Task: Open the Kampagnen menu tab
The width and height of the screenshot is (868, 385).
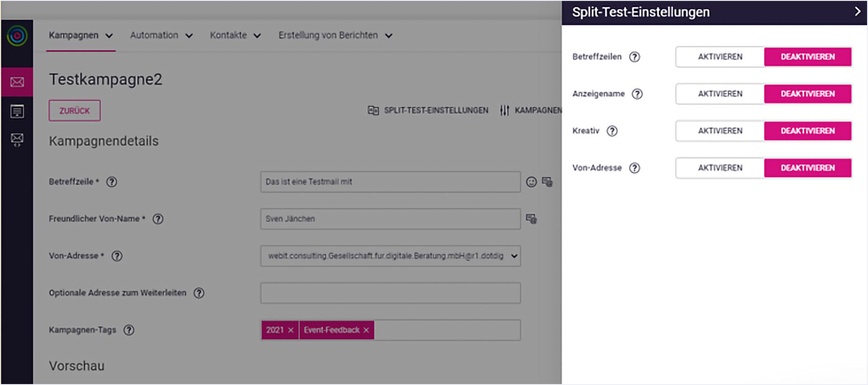Action: (80, 35)
